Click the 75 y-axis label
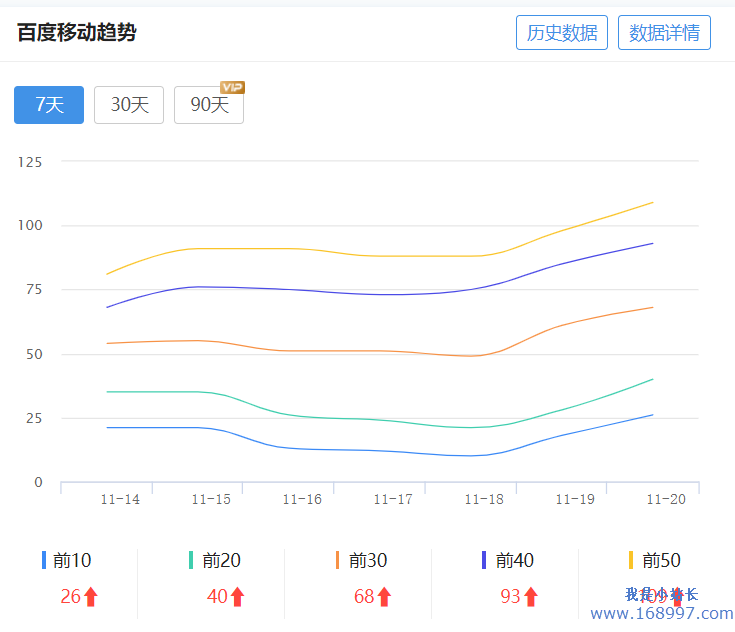This screenshot has height=632, width=735. (x=34, y=289)
